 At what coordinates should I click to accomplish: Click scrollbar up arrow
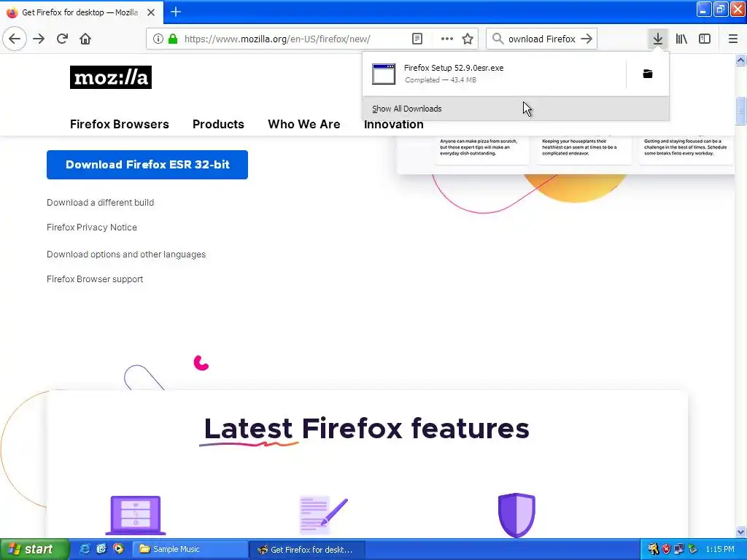pyautogui.click(x=740, y=61)
